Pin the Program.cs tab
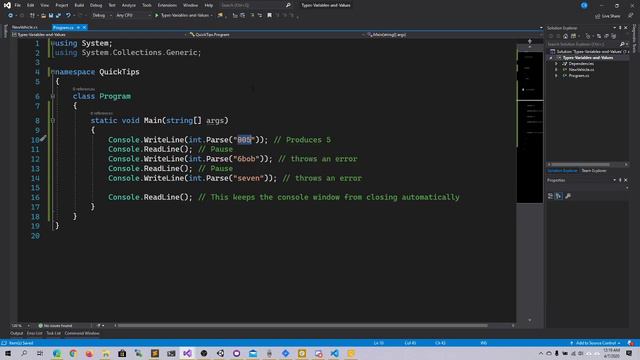This screenshot has width=640, height=360. point(78,27)
